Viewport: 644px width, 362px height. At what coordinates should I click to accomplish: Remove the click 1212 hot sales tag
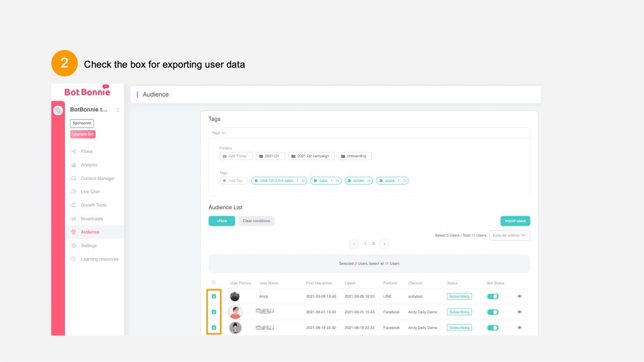[x=304, y=181]
